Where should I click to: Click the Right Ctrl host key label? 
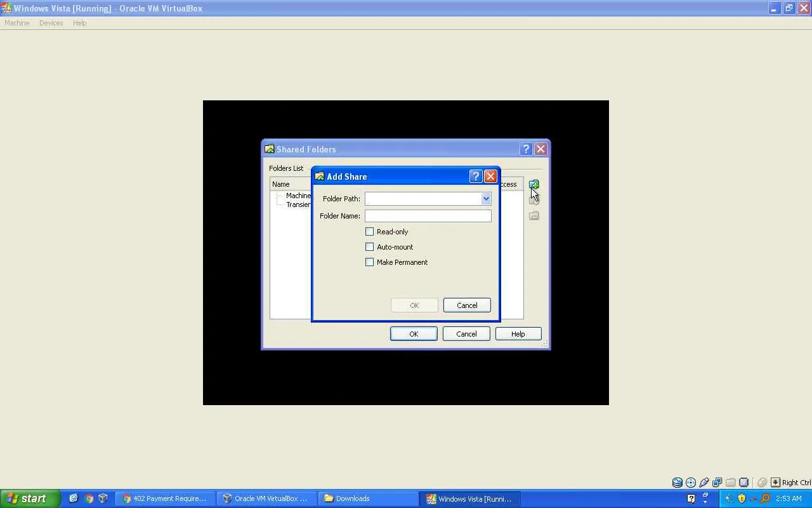[x=797, y=483]
